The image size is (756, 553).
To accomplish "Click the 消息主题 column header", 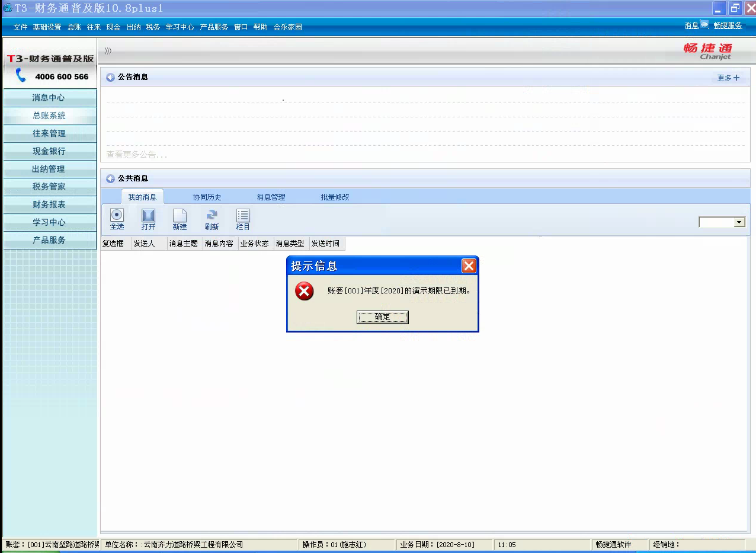I will [x=185, y=244].
